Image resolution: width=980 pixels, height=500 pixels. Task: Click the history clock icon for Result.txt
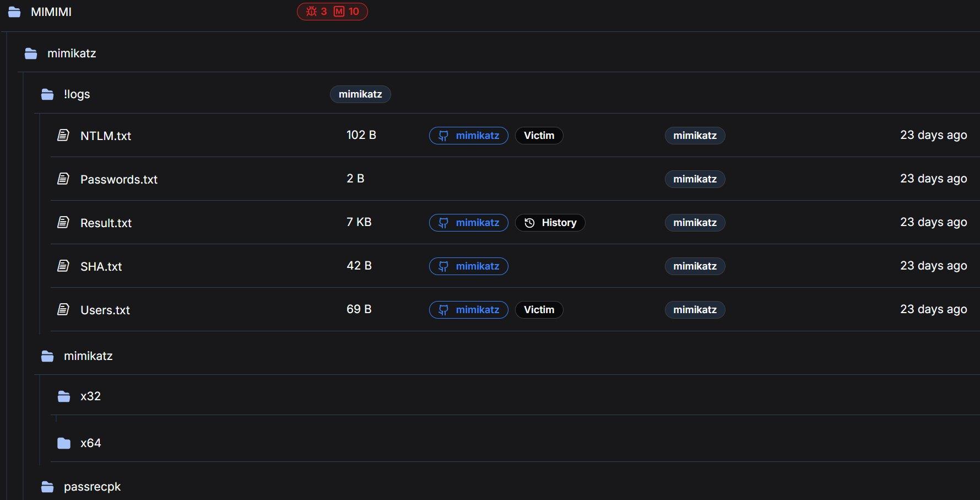click(529, 223)
